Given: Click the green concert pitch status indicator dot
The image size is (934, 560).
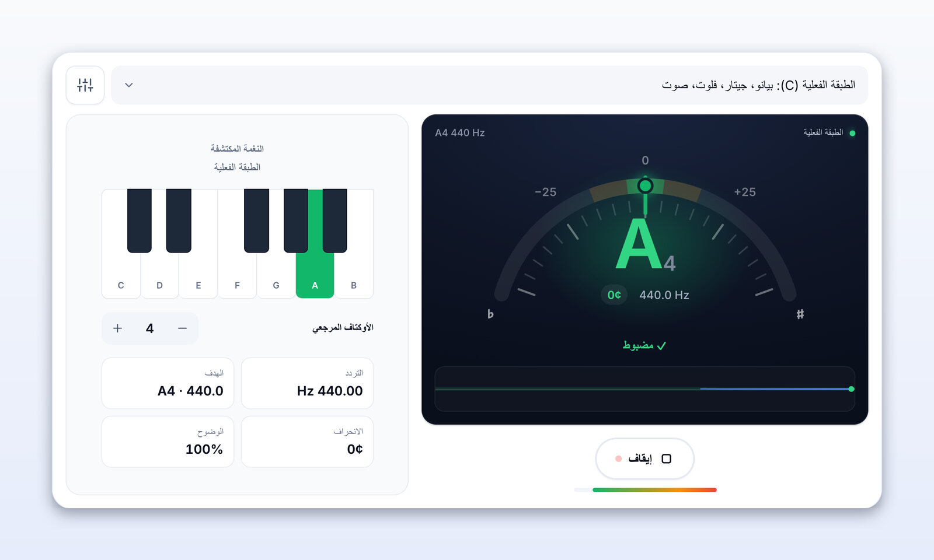Looking at the screenshot, I should (x=852, y=133).
